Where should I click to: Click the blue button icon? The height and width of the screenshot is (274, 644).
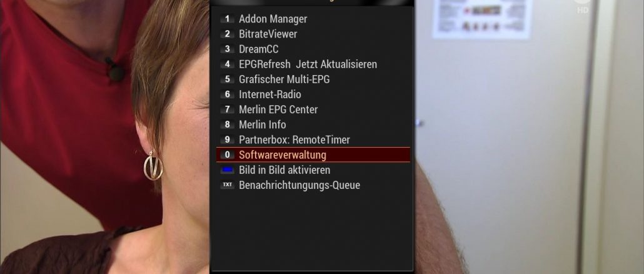(227, 170)
